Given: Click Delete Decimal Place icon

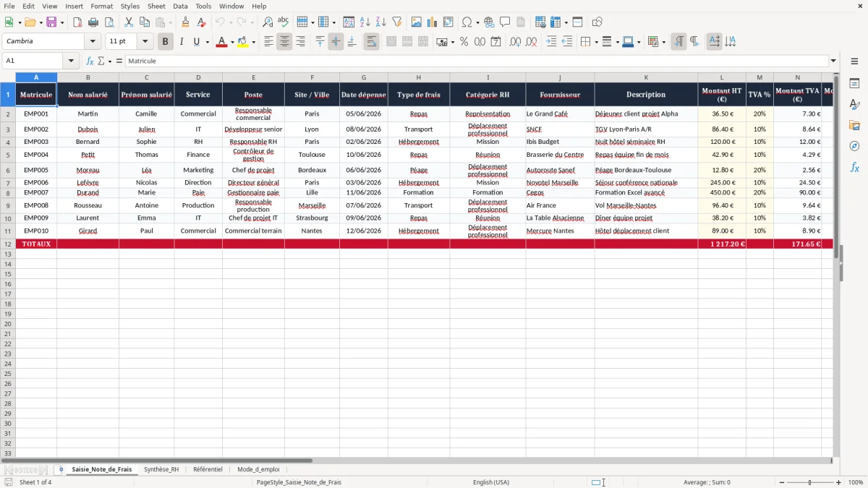Looking at the screenshot, I should (532, 42).
